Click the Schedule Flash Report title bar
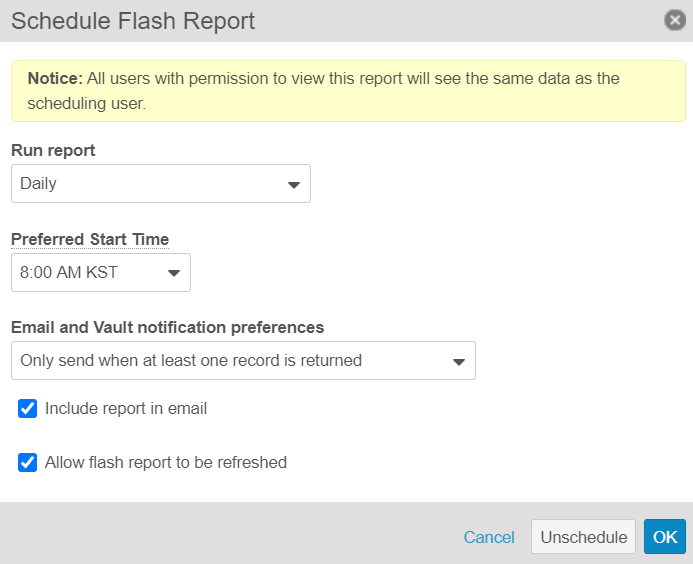Viewport: 693px width, 564px height. click(x=300, y=20)
